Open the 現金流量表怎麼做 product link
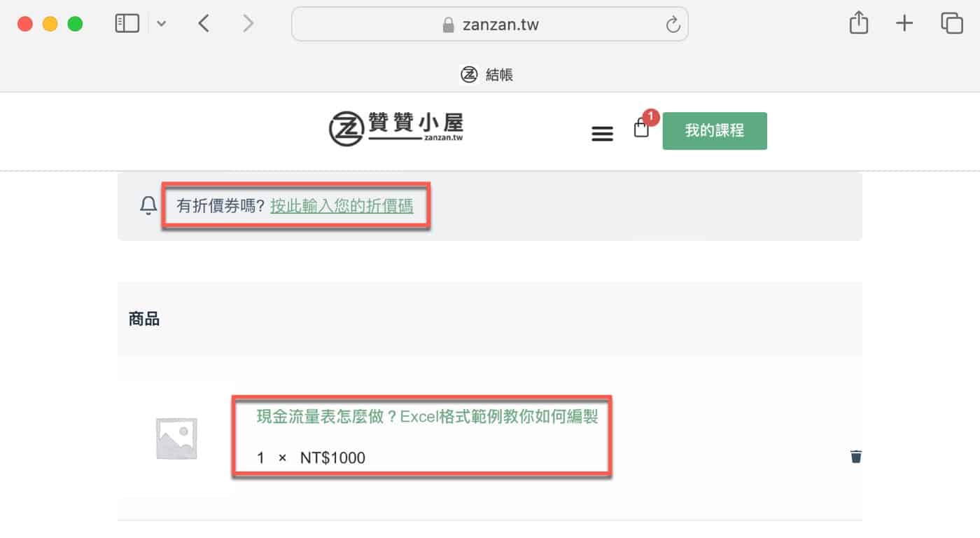980x538 pixels. [x=428, y=417]
